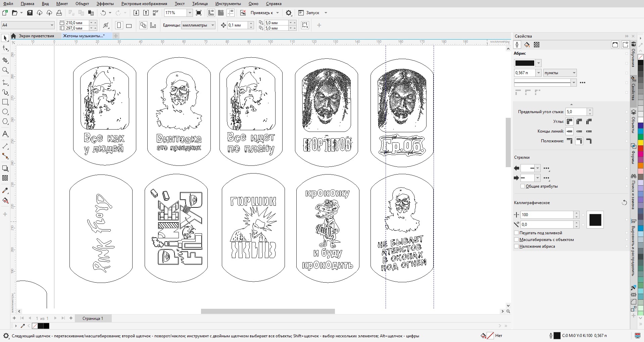The width and height of the screenshot is (644, 342).
Task: Open the 'Объекты' docker tab
Action: (633, 121)
